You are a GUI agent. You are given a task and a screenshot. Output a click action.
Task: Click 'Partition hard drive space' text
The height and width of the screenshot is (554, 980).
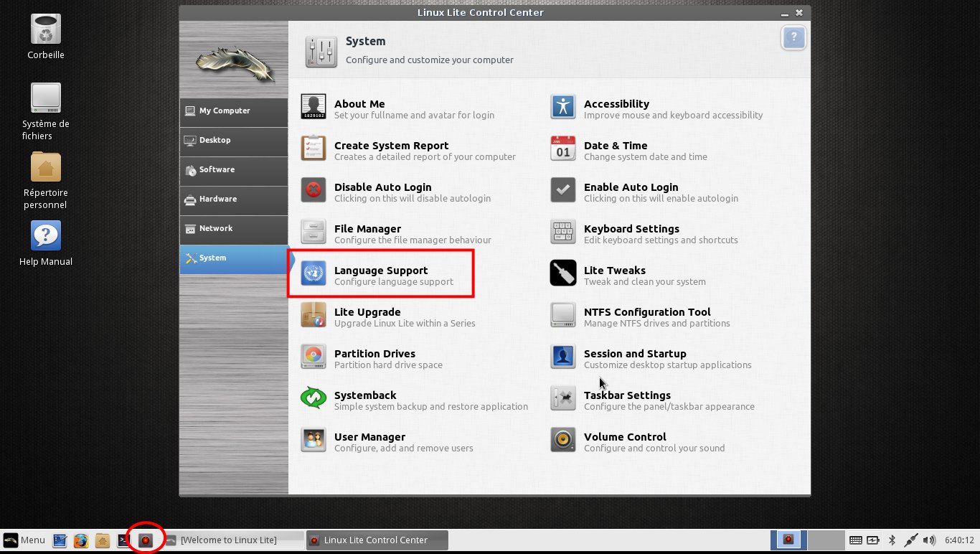click(388, 365)
